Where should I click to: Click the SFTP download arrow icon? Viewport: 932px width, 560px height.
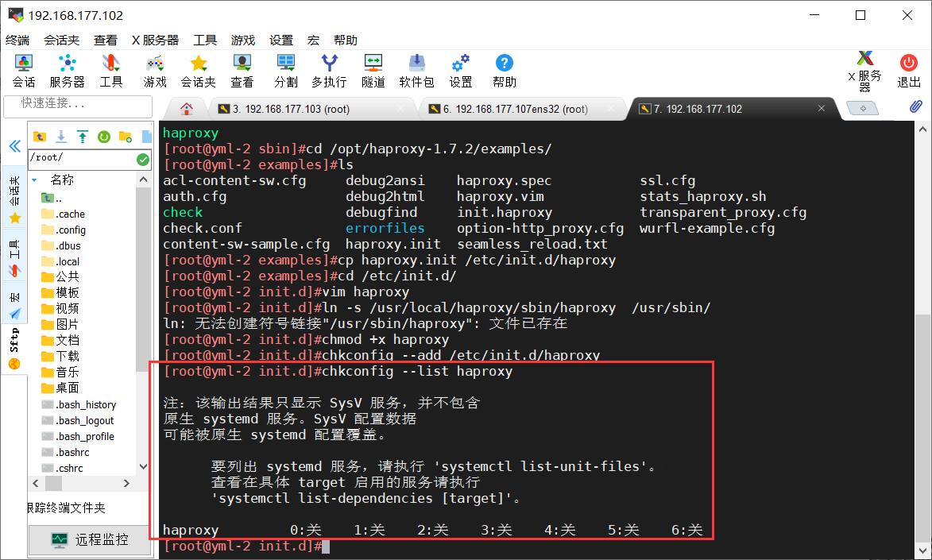coord(61,137)
